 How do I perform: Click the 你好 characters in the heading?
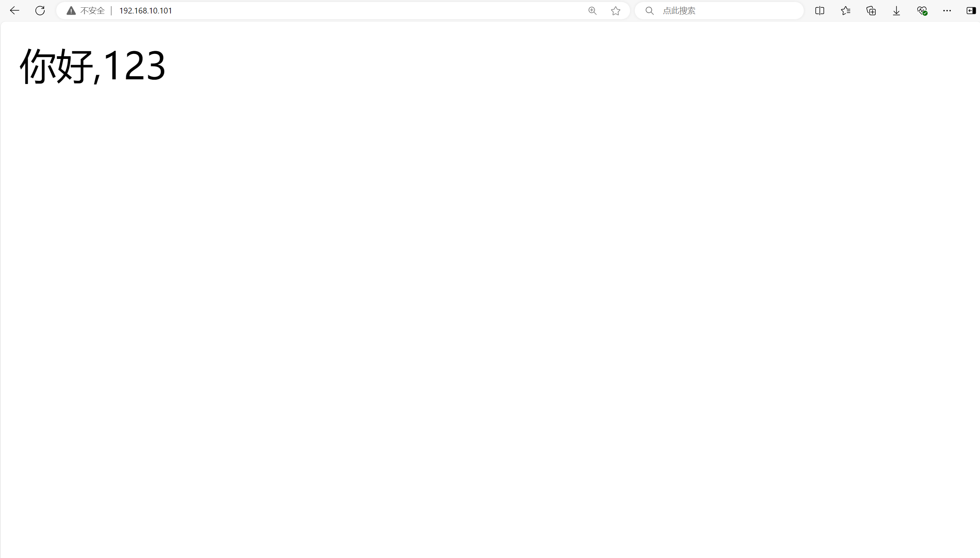tap(56, 66)
